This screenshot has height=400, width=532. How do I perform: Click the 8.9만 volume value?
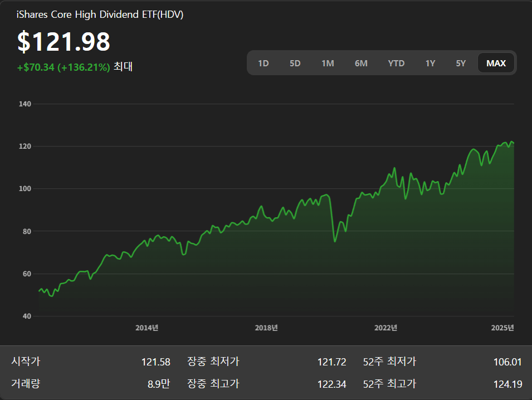pyautogui.click(x=159, y=384)
